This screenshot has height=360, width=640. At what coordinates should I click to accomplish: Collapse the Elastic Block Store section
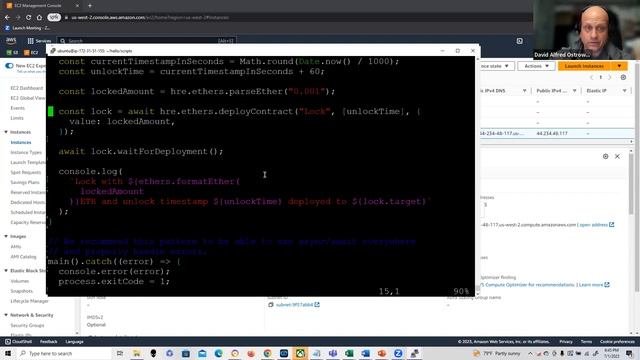point(6,271)
